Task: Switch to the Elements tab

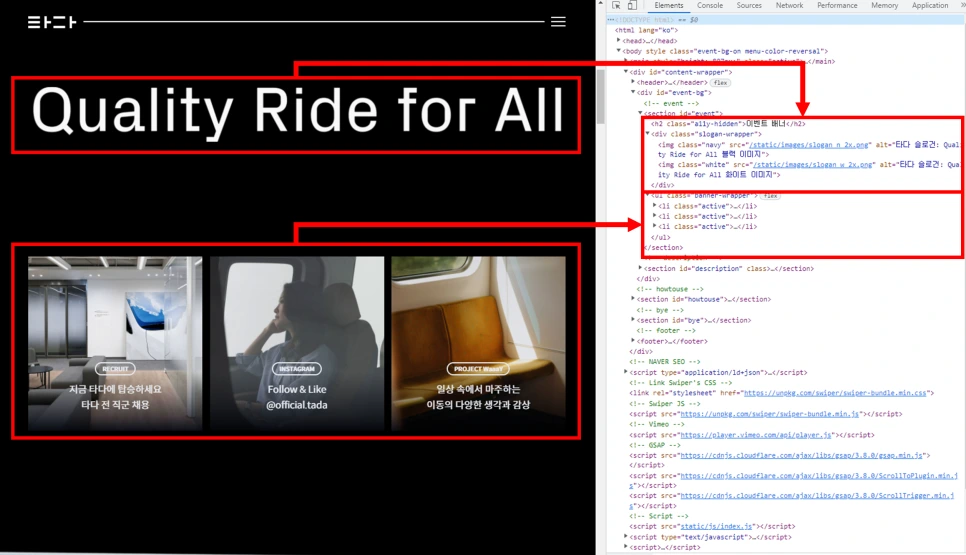Action: point(668,6)
